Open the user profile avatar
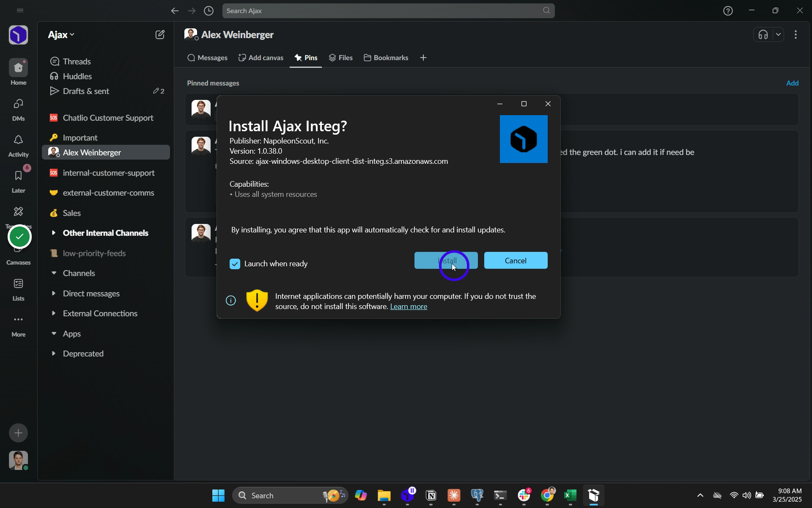812x508 pixels. 18,460
